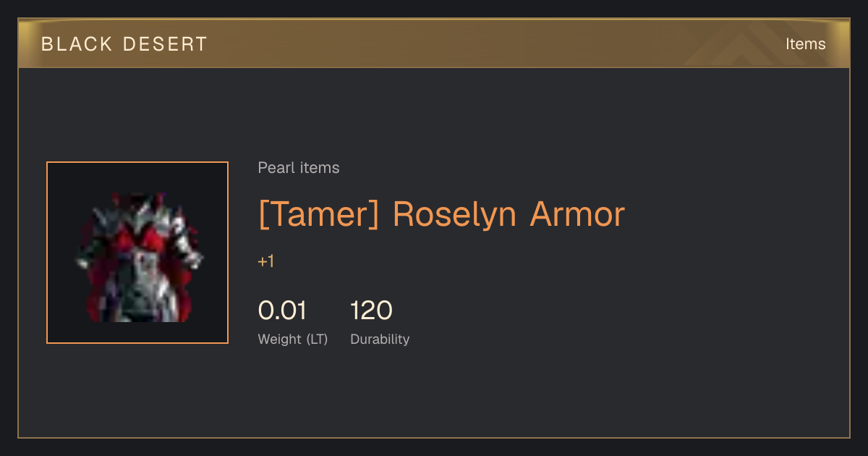Click the Roselyn Armor item icon

pos(137,256)
